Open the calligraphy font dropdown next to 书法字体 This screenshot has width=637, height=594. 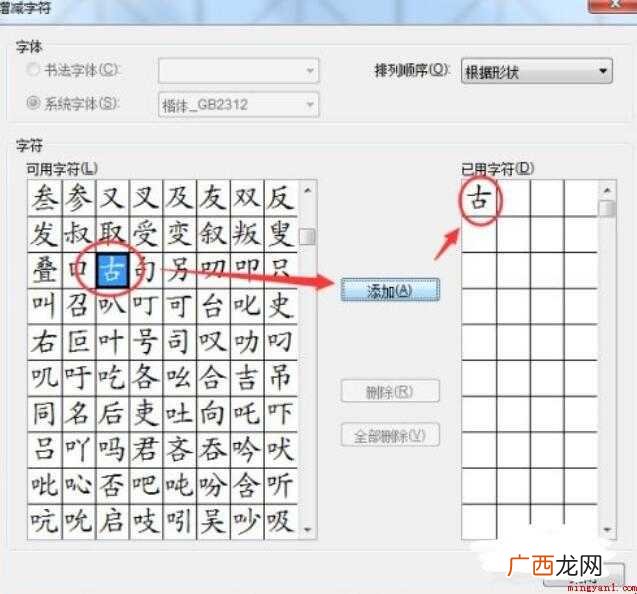[238, 71]
